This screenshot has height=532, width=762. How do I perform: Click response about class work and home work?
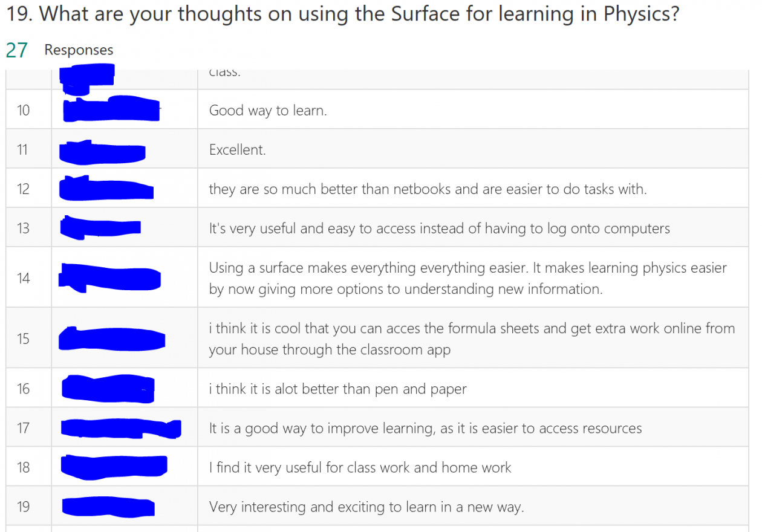click(x=360, y=467)
